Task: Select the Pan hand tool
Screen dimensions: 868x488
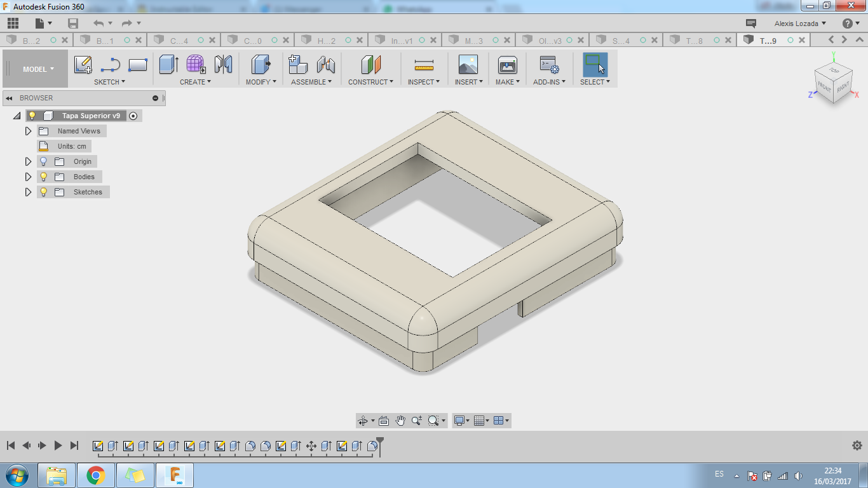Action: [x=400, y=421]
